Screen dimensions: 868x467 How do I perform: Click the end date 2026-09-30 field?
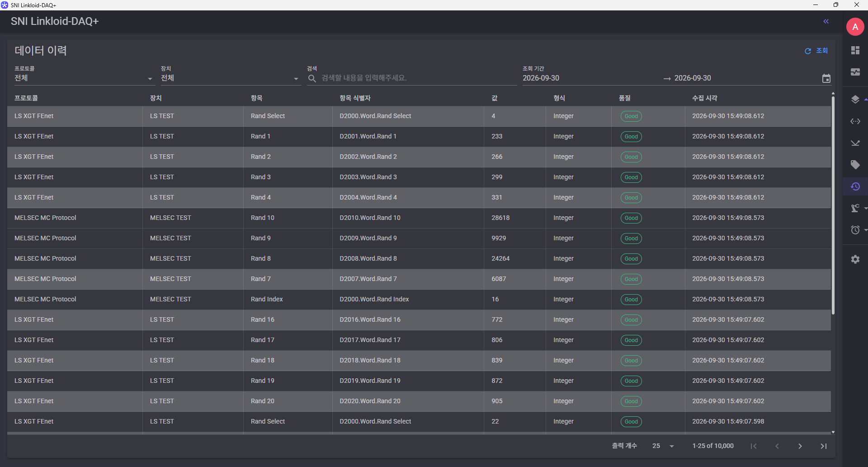pyautogui.click(x=746, y=78)
